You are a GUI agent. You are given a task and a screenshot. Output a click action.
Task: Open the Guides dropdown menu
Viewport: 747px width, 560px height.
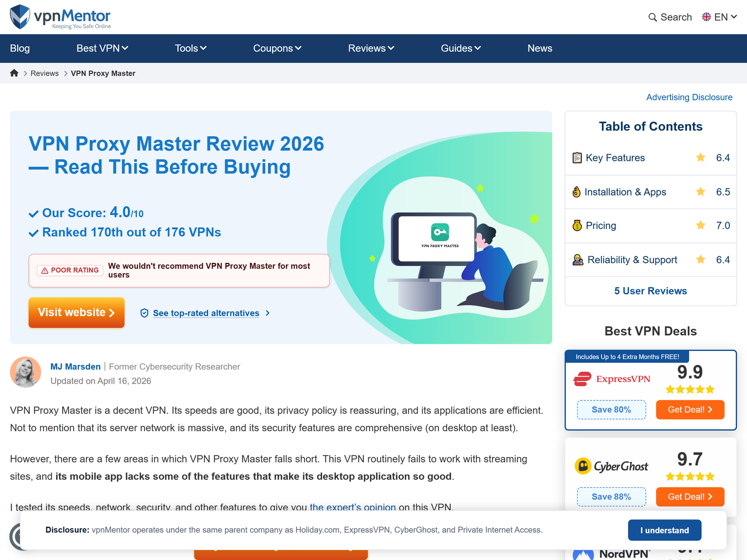click(461, 49)
